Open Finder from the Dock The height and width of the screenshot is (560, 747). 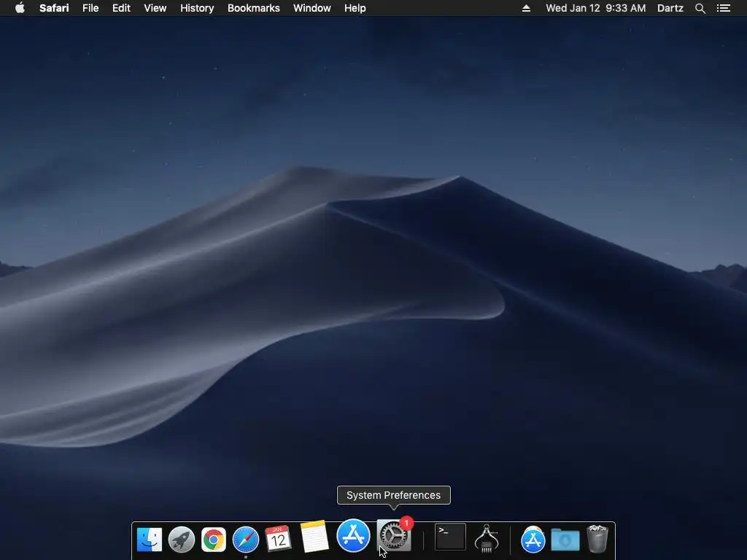click(x=149, y=540)
